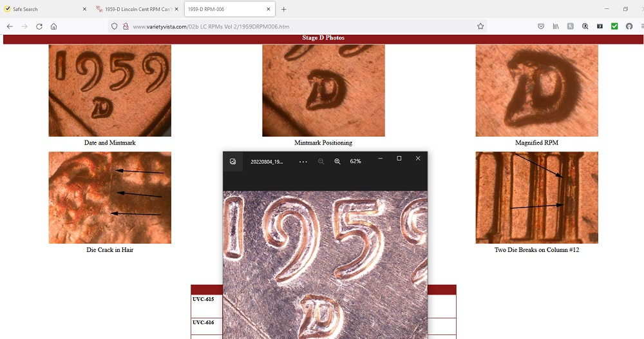
Task: Open photo viewer three-dots more menu
Action: tap(303, 162)
